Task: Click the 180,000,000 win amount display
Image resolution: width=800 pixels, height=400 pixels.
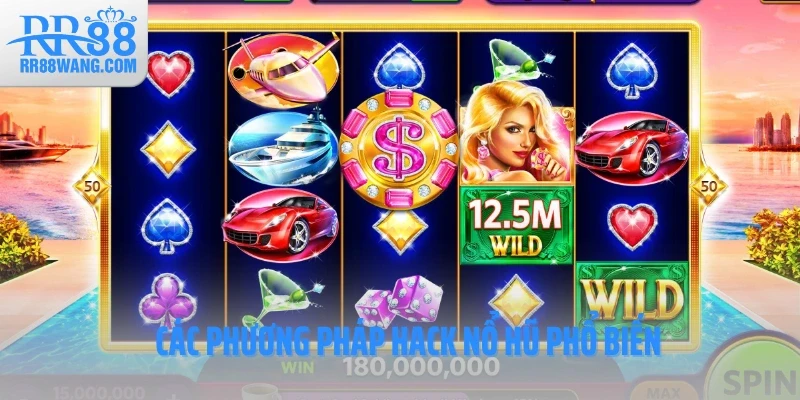Action: [x=420, y=366]
